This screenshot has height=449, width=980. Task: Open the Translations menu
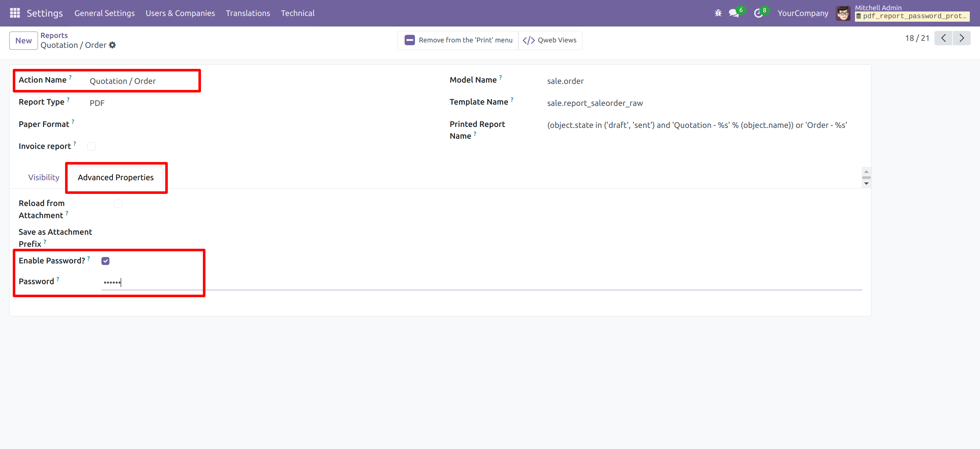(248, 13)
